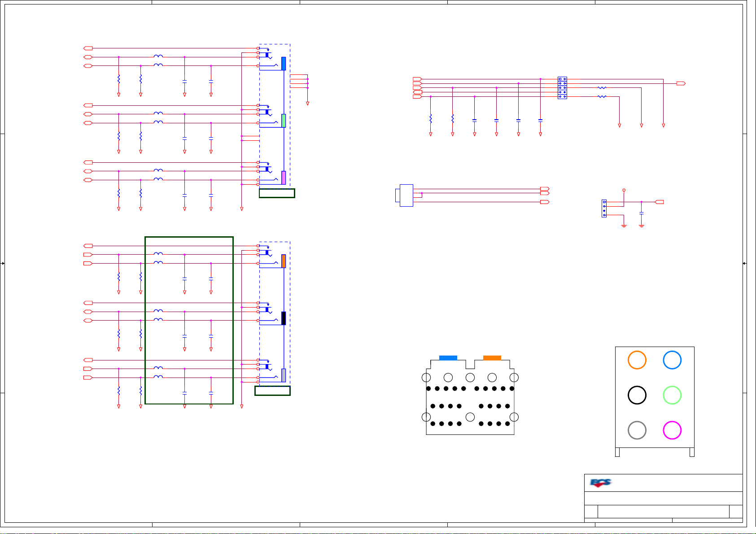Click the large dark green rectangle outline
Image resolution: width=756 pixels, height=534 pixels.
tap(189, 320)
